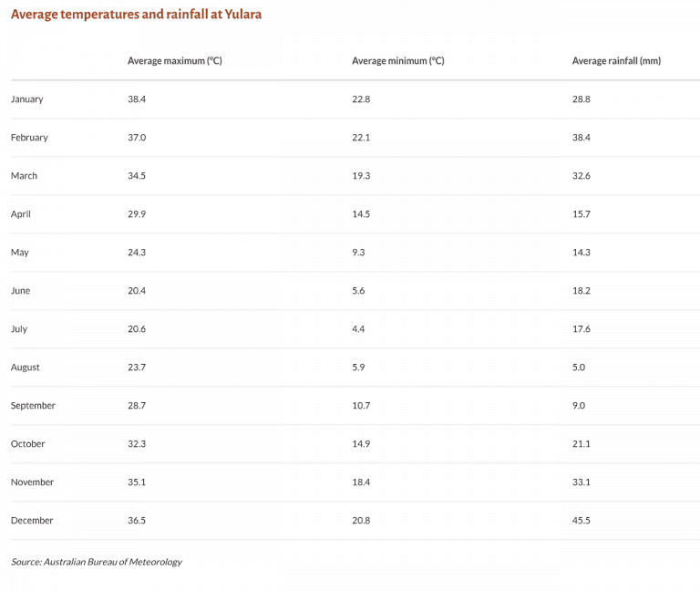The image size is (700, 591).
Task: Click November's average minimum value 18.4
Action: [361, 482]
